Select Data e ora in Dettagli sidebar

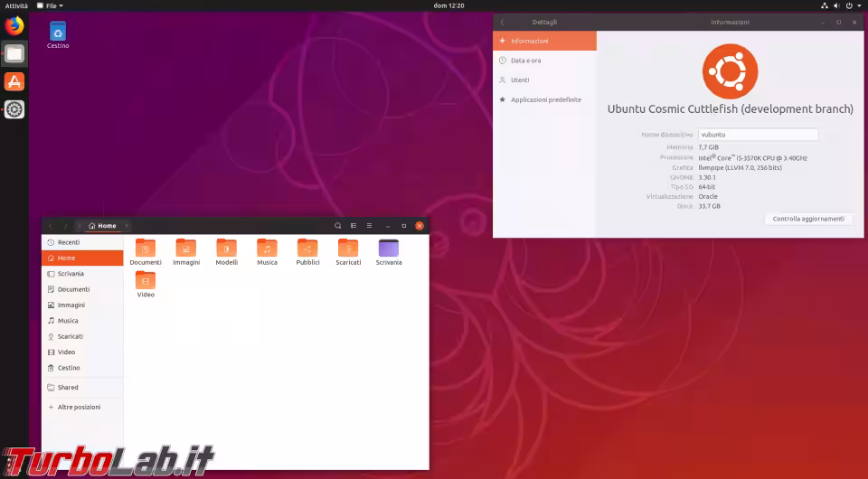click(544, 61)
